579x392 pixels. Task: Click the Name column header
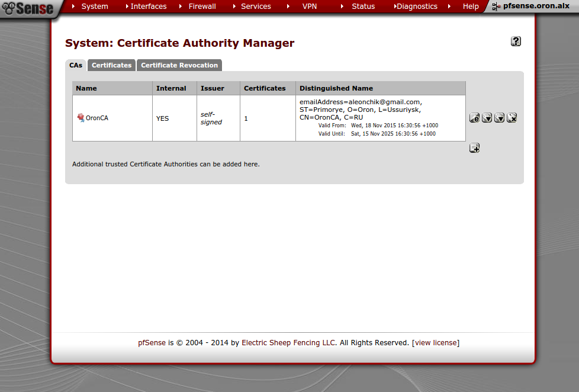click(x=112, y=88)
